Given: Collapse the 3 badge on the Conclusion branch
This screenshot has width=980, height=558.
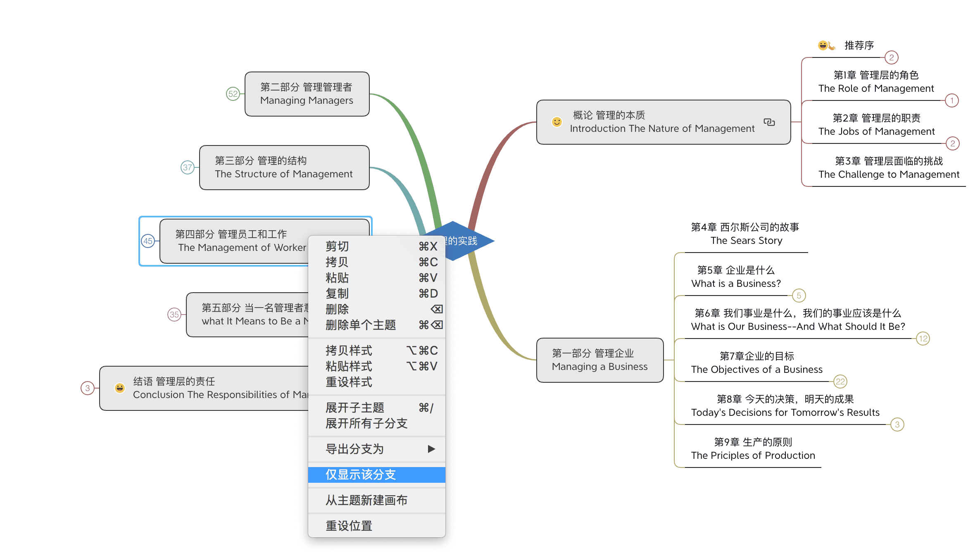Looking at the screenshot, I should pos(87,388).
